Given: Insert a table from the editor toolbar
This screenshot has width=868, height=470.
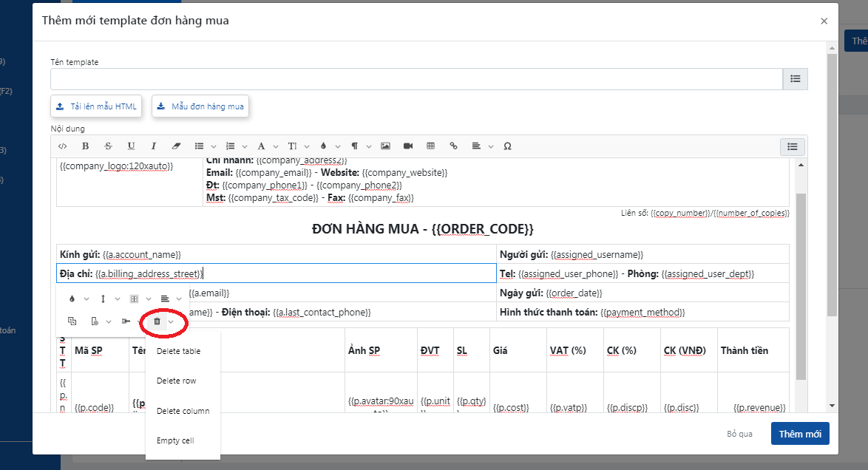Looking at the screenshot, I should point(431,146).
